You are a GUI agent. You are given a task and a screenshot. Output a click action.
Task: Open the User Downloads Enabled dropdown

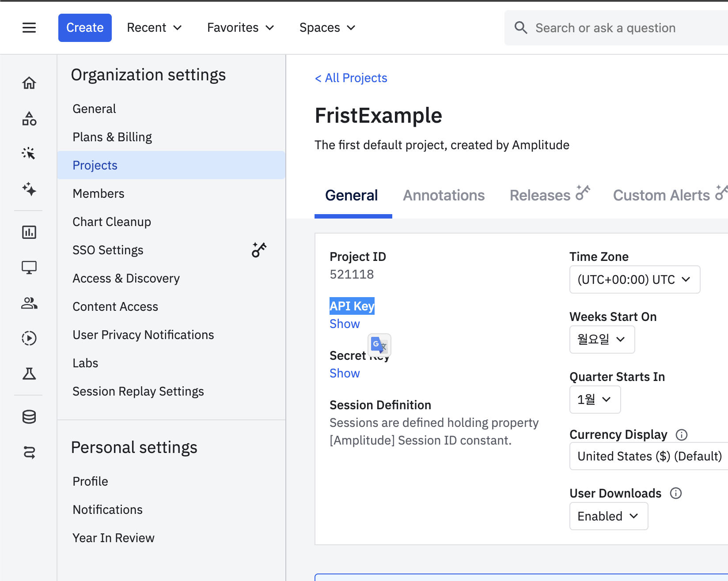[609, 516]
